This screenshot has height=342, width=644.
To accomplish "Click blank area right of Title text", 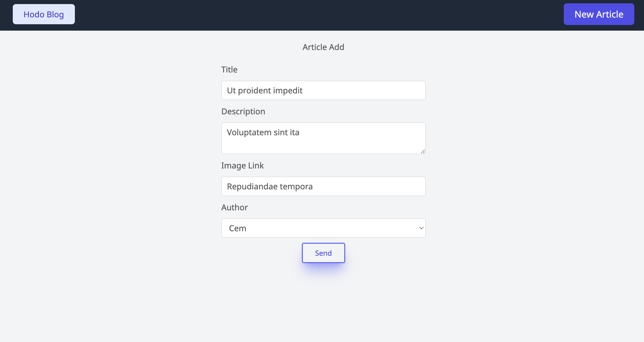I will 363,91.
